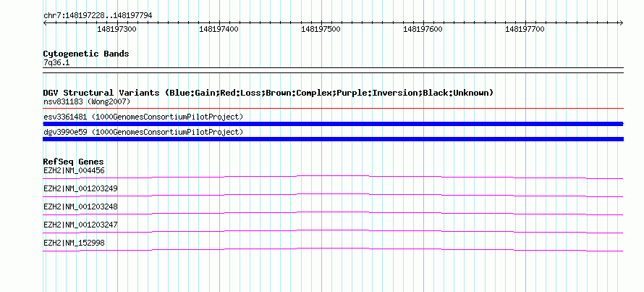Open EZH2|NM_001203248 transcript label

pyautogui.click(x=80, y=207)
